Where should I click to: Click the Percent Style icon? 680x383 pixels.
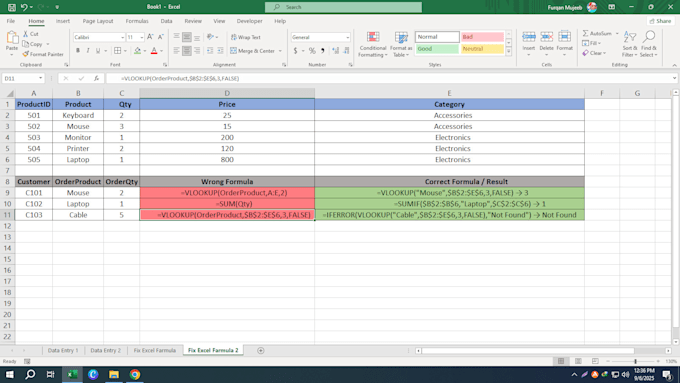[312, 51]
